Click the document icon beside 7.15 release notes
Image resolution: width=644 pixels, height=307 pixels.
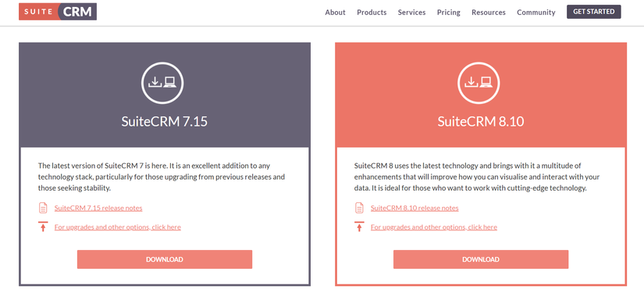tap(43, 208)
